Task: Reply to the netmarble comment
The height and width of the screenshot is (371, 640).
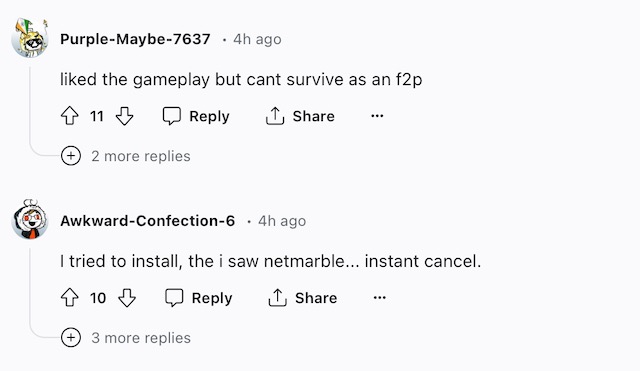Action: pos(198,298)
